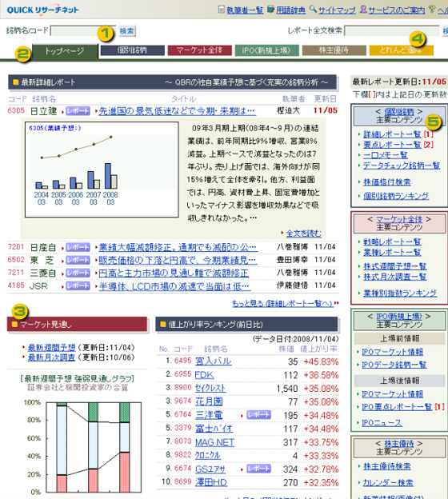Open 三洋電 in ranking list
Screen dimensions: 448x499
point(209,415)
